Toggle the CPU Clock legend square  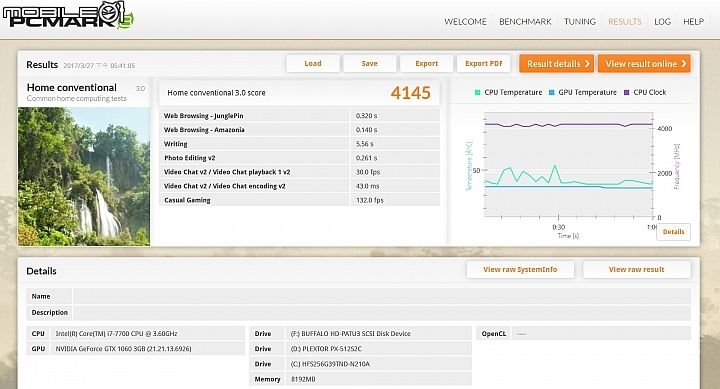coord(627,92)
